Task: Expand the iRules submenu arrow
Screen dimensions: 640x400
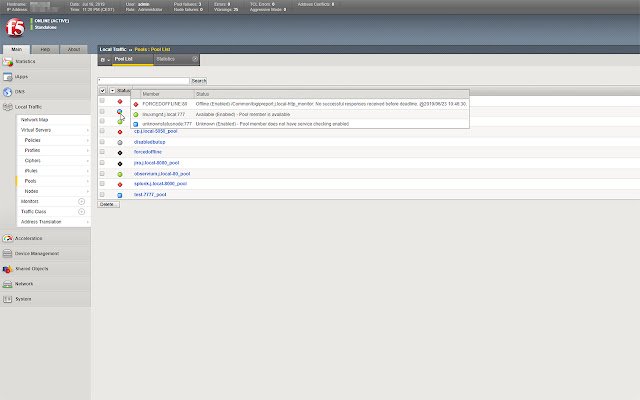Action: click(87, 171)
